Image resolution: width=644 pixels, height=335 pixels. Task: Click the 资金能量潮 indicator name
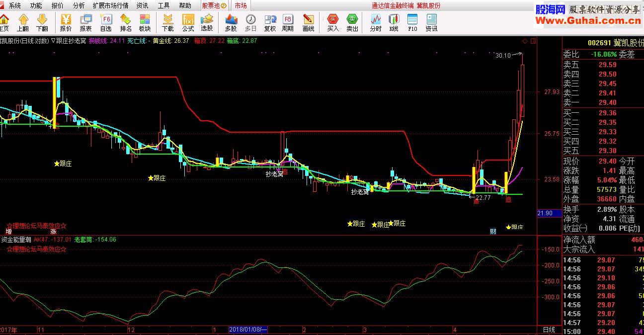16,240
